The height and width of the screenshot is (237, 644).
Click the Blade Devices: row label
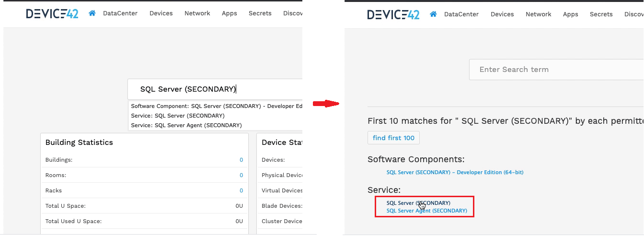(282, 206)
